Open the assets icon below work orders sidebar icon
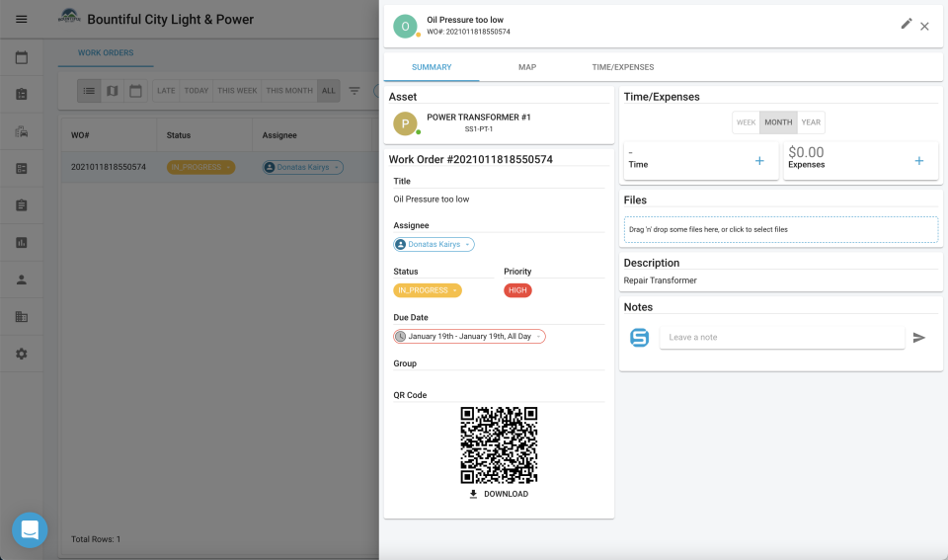 21,131
